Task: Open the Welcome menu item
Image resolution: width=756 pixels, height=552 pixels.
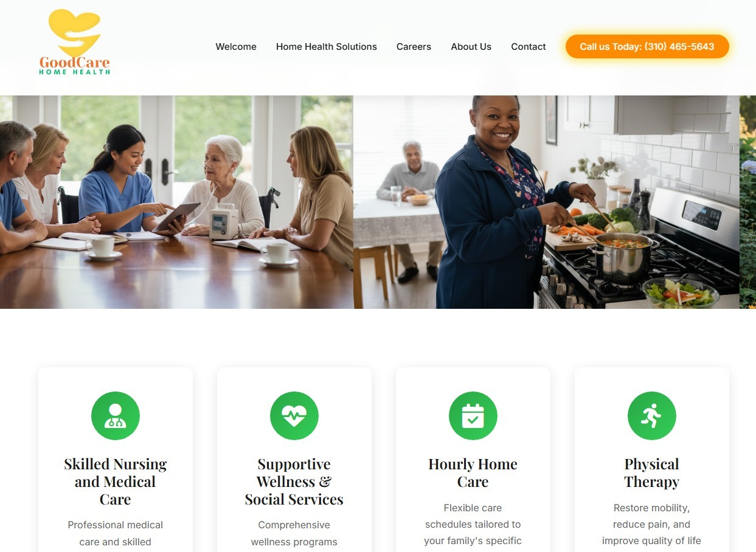Action: [x=236, y=47]
